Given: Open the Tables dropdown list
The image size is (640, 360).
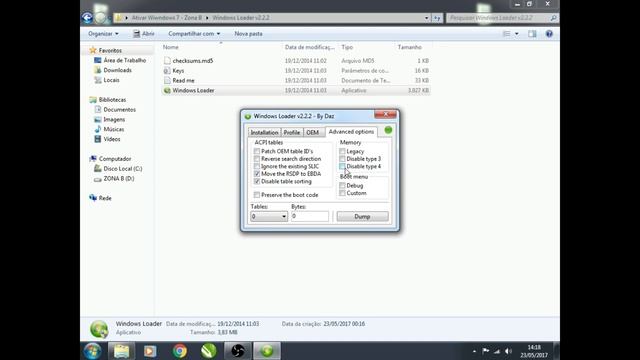Looking at the screenshot, I should click(x=269, y=216).
